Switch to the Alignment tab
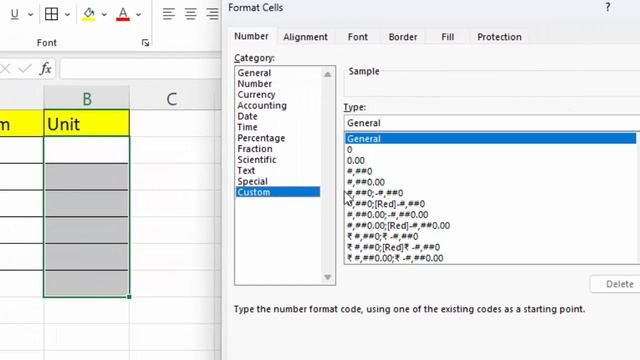The width and height of the screenshot is (640, 360). [305, 37]
